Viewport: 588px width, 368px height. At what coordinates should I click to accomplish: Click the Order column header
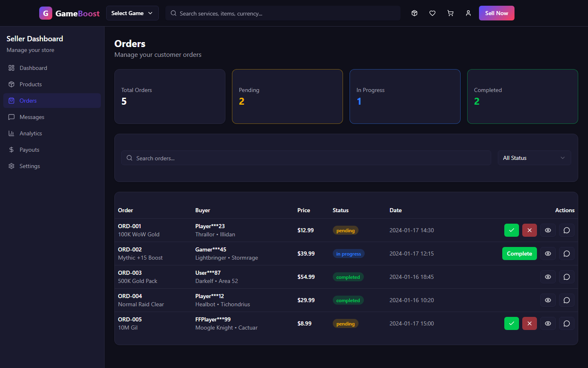[125, 210]
